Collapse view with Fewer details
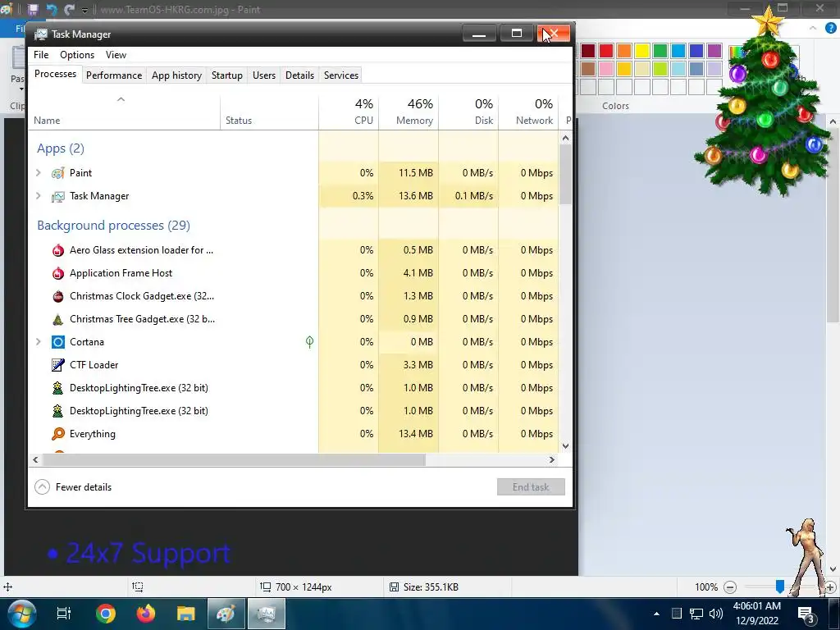The height and width of the screenshot is (630, 840). click(x=73, y=487)
